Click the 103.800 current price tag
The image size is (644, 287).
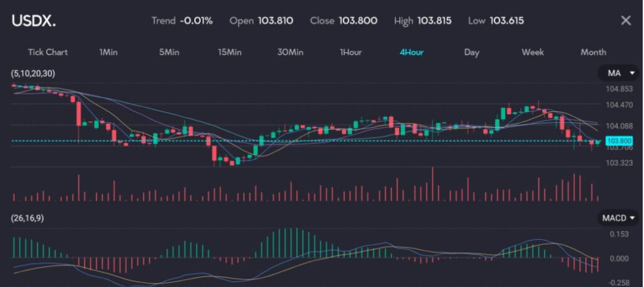coord(619,141)
